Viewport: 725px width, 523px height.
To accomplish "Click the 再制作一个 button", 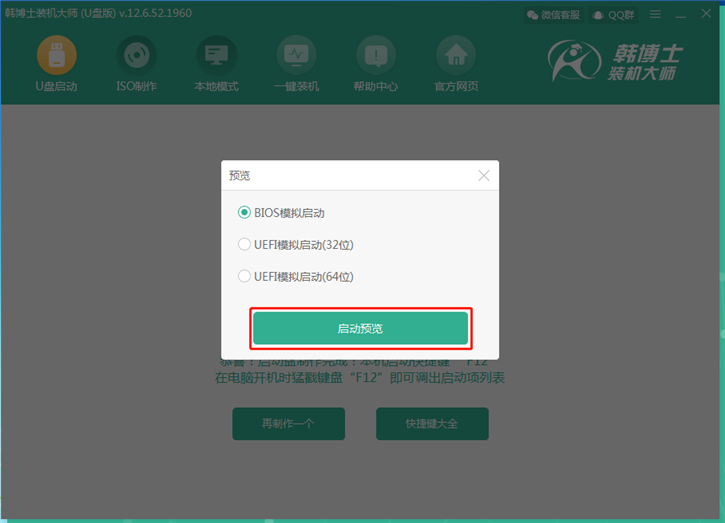I will (288, 423).
